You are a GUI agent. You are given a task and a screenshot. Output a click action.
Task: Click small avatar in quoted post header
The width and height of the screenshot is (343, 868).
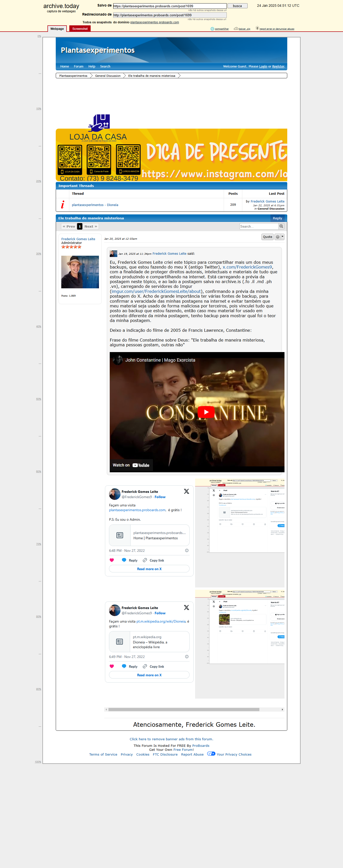pos(113,254)
